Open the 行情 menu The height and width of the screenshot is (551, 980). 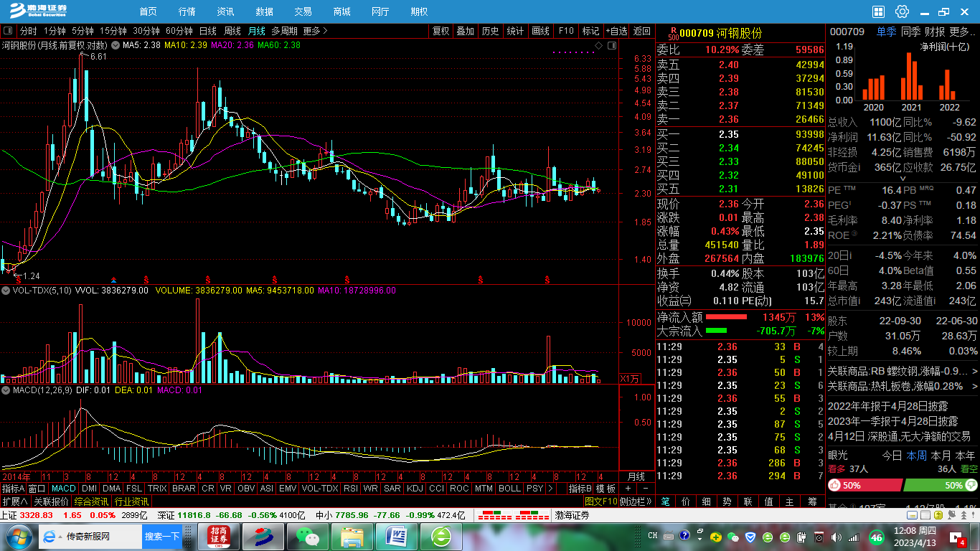click(187, 11)
